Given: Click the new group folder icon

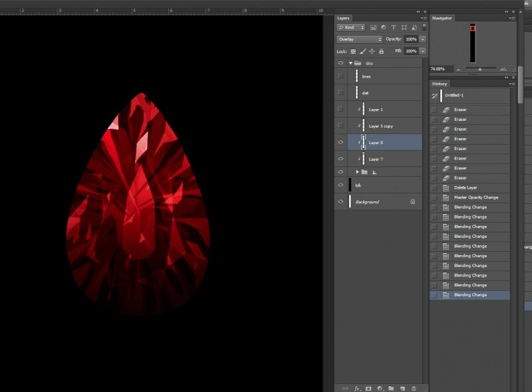Looking at the screenshot, I should [391, 388].
